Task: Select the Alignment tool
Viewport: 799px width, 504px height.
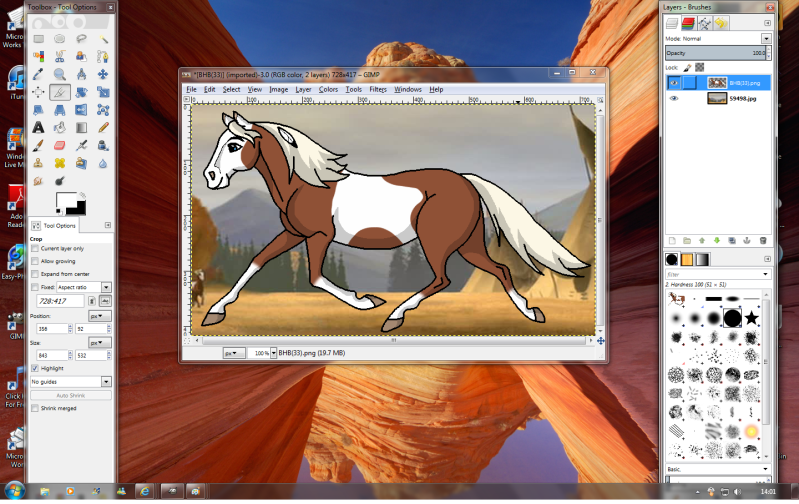Action: [x=39, y=92]
